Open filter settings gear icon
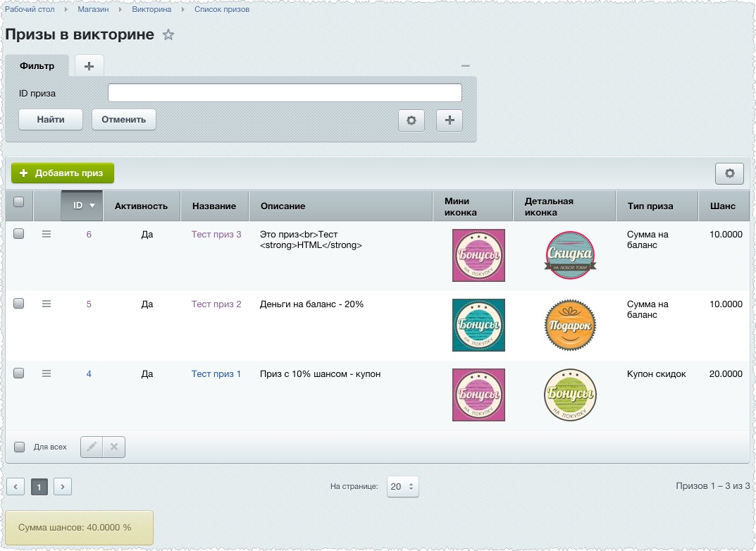Image resolution: width=756 pixels, height=551 pixels. pyautogui.click(x=411, y=120)
